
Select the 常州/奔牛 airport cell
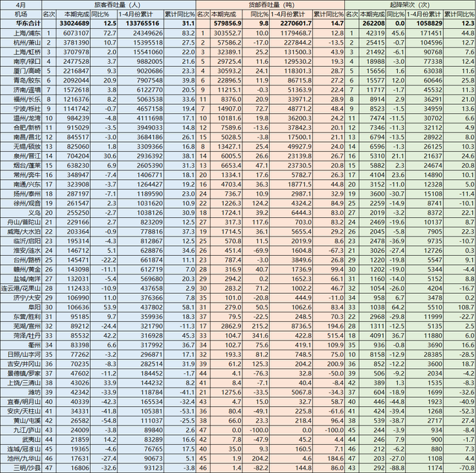[x=21, y=175]
